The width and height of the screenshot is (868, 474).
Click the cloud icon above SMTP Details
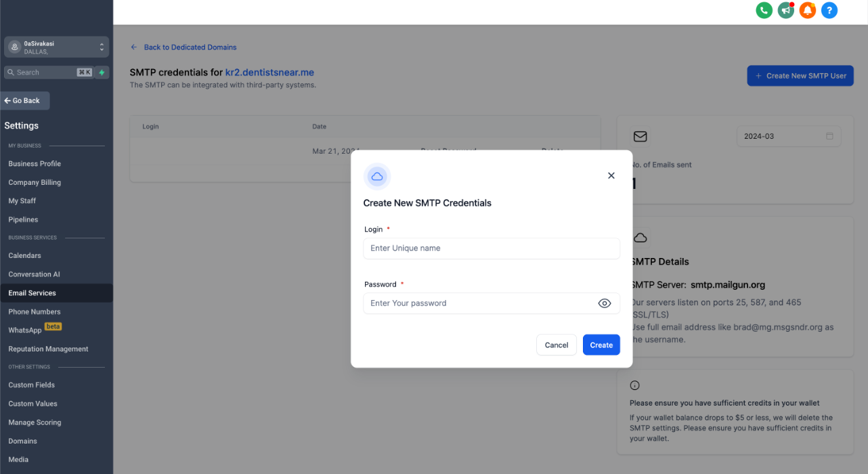click(640, 238)
